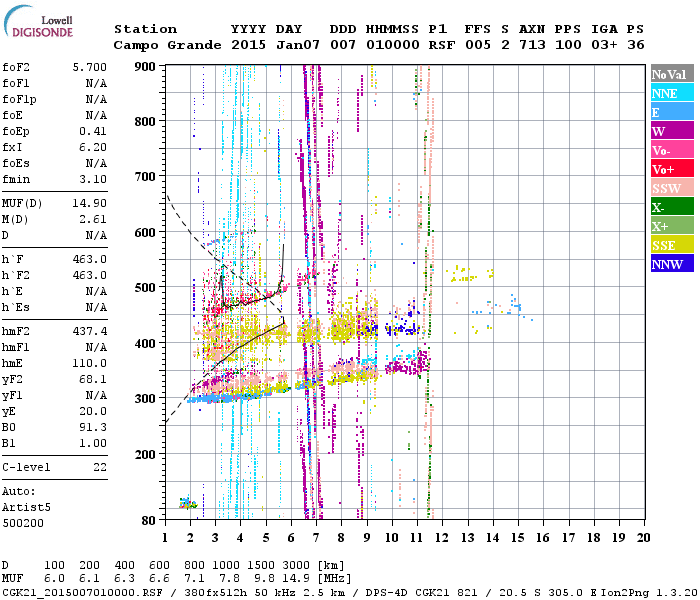700x600 pixels.
Task: Click the E blue legend swatch
Action: click(x=672, y=112)
